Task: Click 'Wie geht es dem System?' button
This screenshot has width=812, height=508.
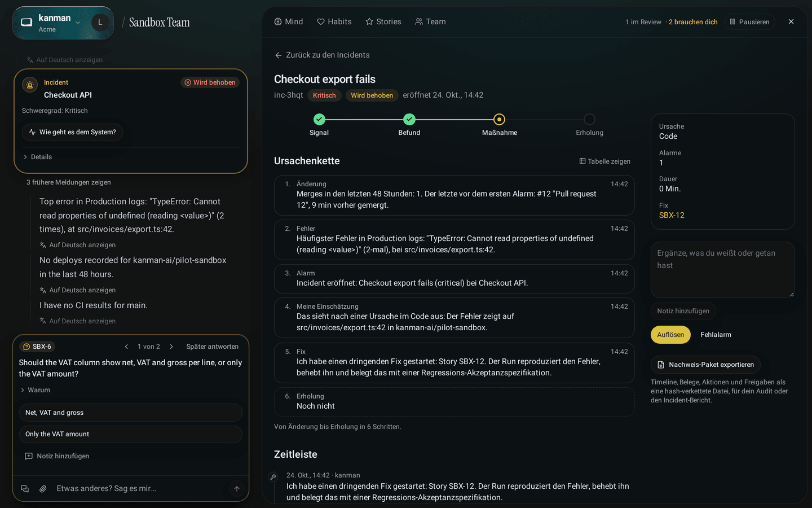Action: [x=72, y=132]
